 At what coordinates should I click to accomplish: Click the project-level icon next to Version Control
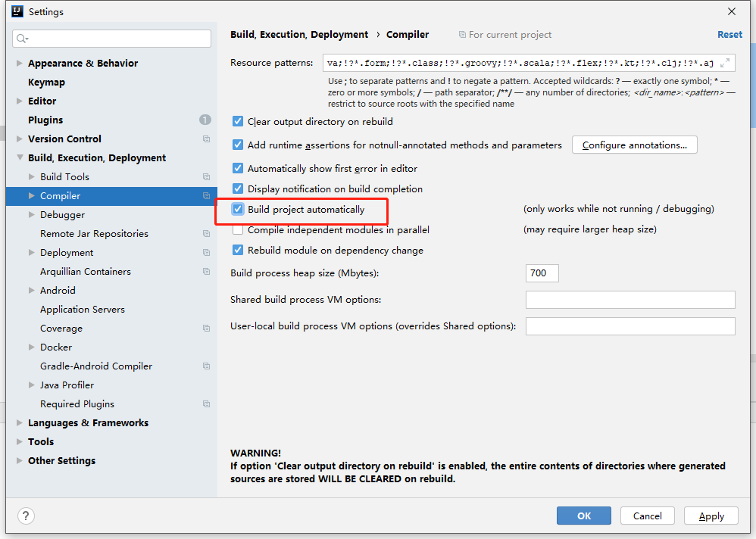[x=206, y=139]
